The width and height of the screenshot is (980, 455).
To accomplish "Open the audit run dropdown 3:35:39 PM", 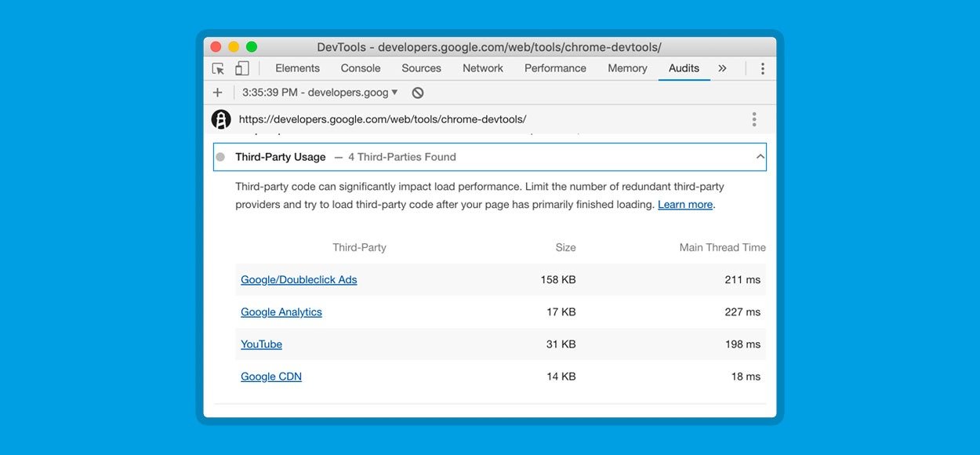I will pos(320,93).
